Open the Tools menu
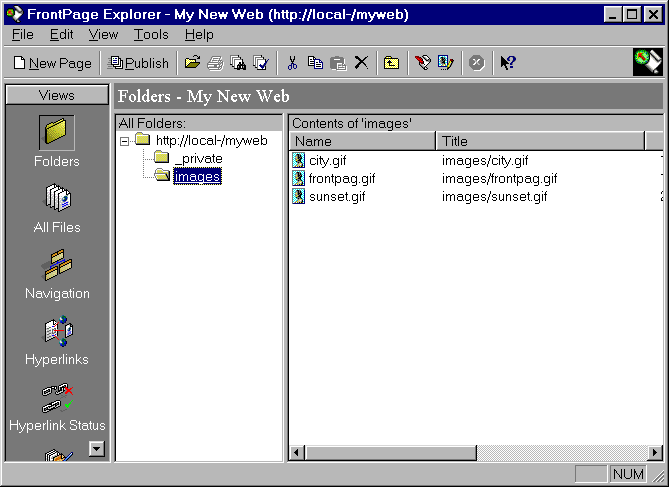This screenshot has width=669, height=487. coord(151,35)
